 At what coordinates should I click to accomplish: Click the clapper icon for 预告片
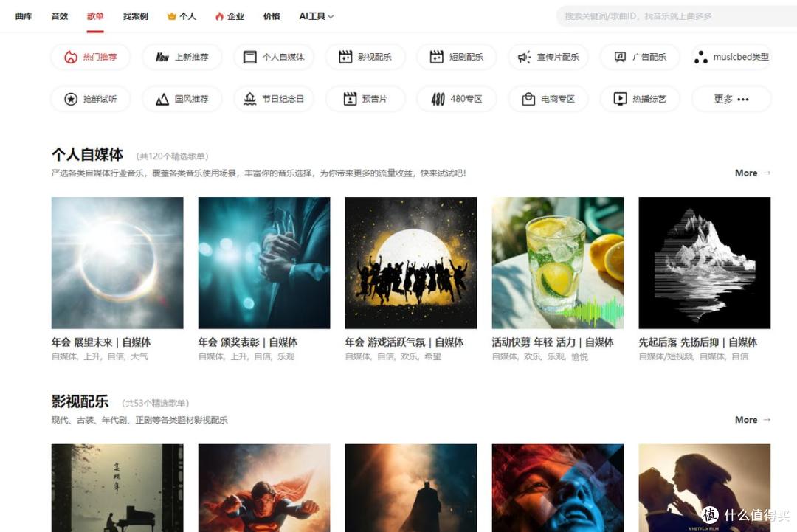tap(350, 99)
